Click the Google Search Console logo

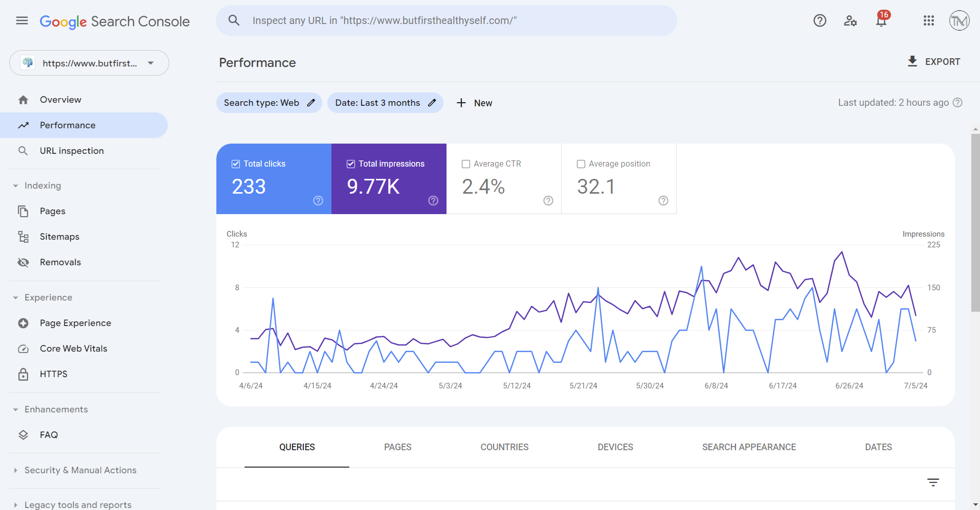point(115,21)
